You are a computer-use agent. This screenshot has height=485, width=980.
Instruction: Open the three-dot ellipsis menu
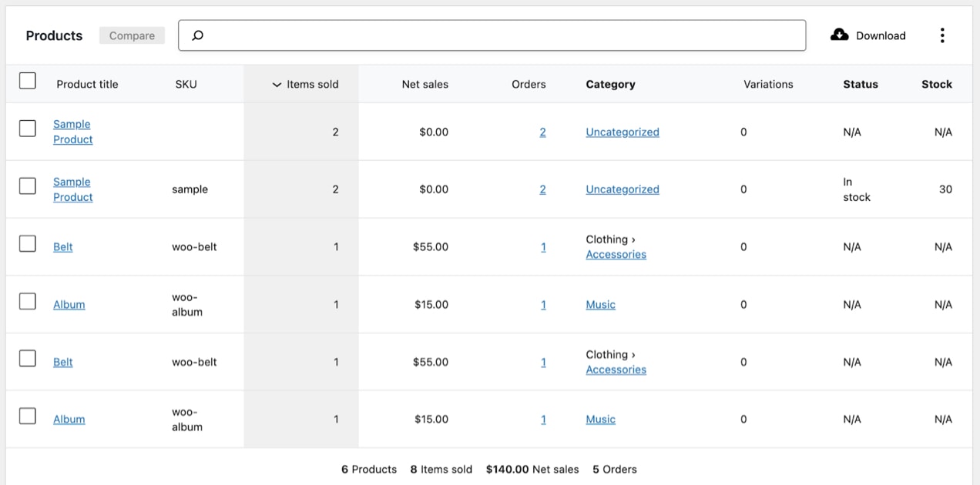(x=942, y=35)
